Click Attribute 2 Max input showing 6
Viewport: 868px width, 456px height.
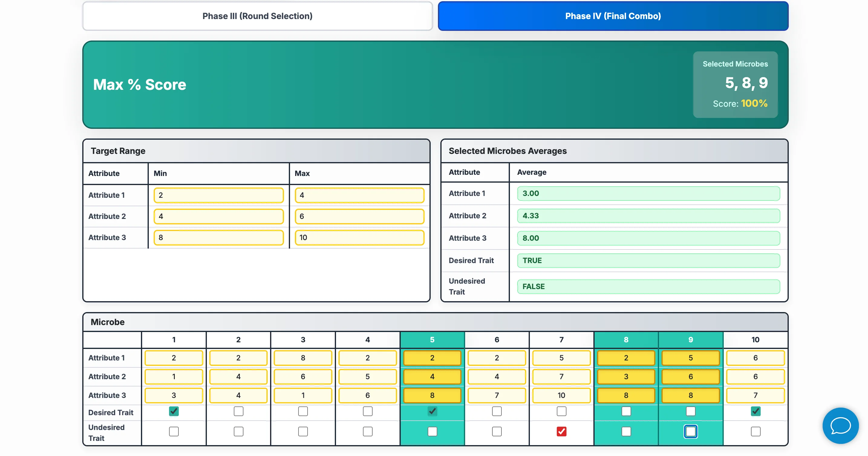coord(359,216)
